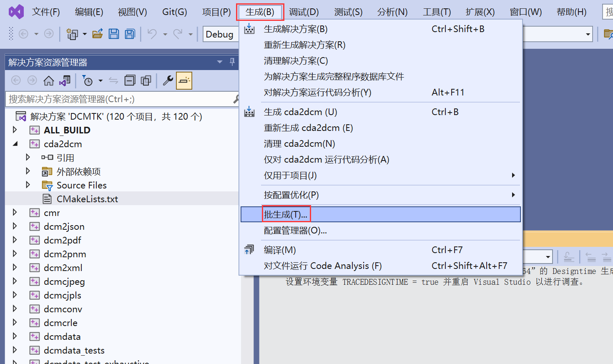The image size is (613, 364).
Task: Select 批生成(T)... menu entry
Action: point(380,214)
